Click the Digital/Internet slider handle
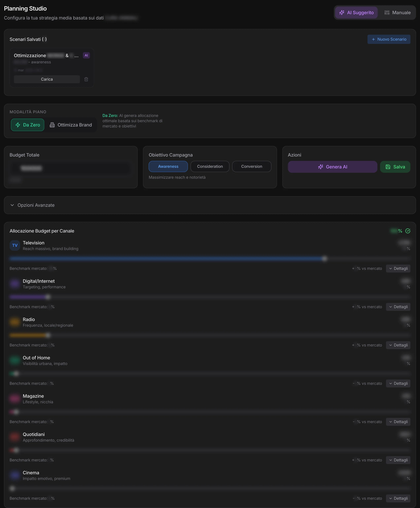Viewport: 420px width, 508px height. (x=48, y=297)
